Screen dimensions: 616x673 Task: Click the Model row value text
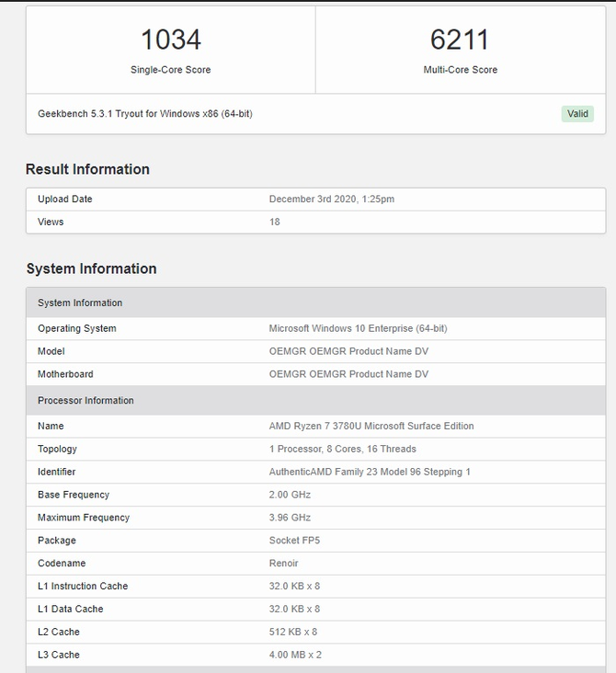[348, 351]
